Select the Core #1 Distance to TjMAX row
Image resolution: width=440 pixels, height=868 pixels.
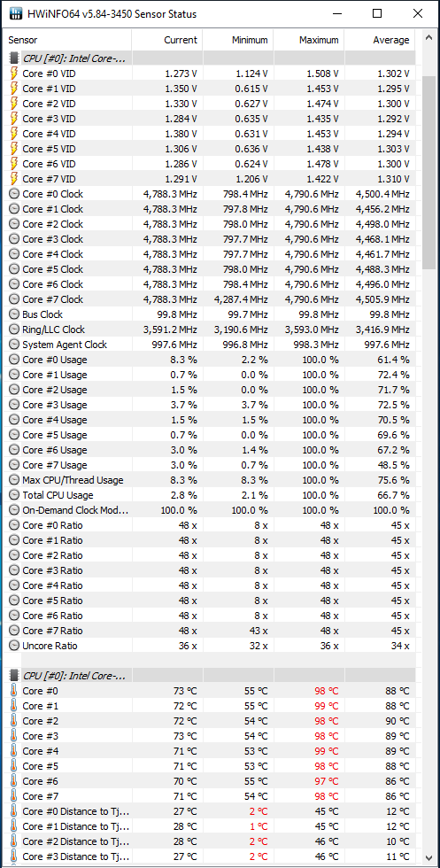click(210, 826)
